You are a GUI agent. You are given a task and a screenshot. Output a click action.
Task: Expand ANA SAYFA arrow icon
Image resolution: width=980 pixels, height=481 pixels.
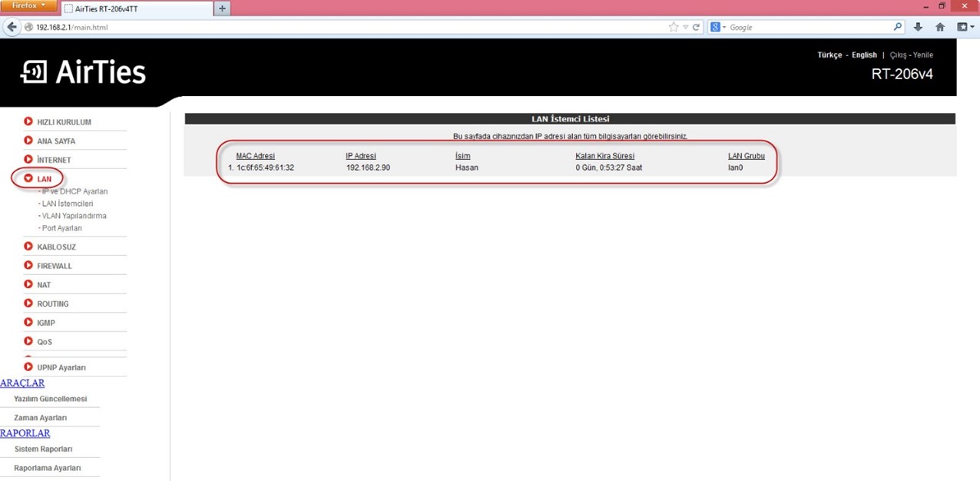point(28,141)
